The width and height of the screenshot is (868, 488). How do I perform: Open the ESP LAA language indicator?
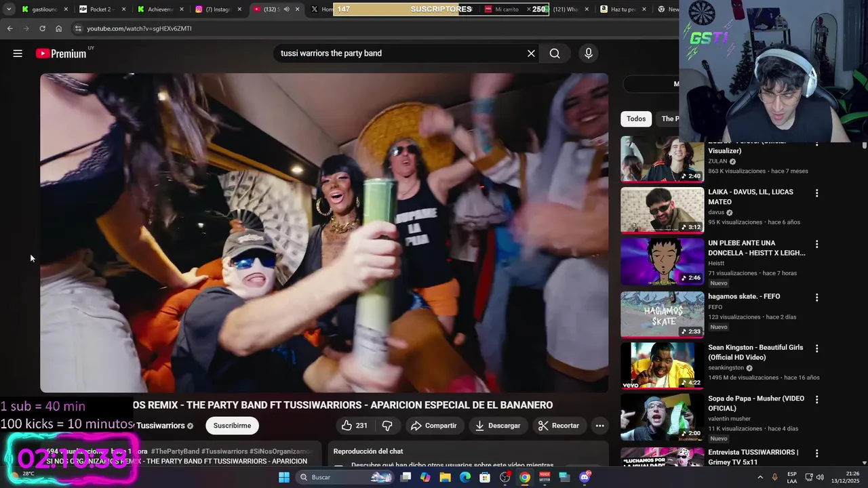pyautogui.click(x=792, y=477)
